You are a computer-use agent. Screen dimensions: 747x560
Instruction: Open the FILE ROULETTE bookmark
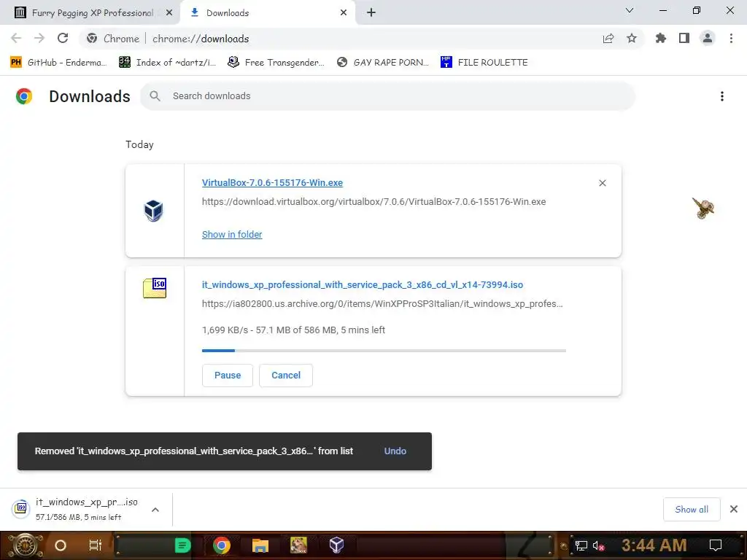click(x=484, y=63)
